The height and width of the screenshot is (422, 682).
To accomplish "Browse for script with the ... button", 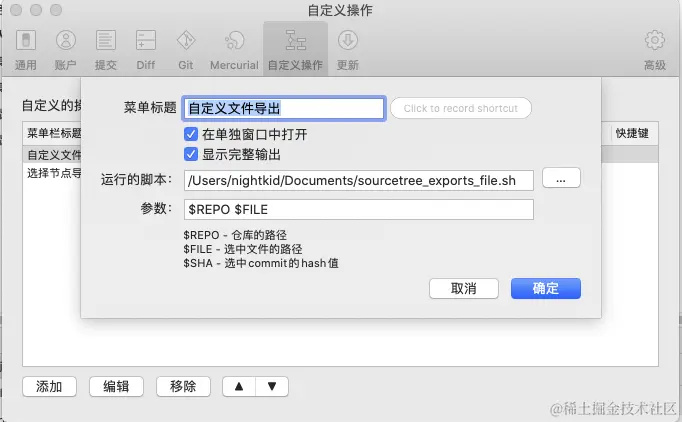I will point(561,178).
